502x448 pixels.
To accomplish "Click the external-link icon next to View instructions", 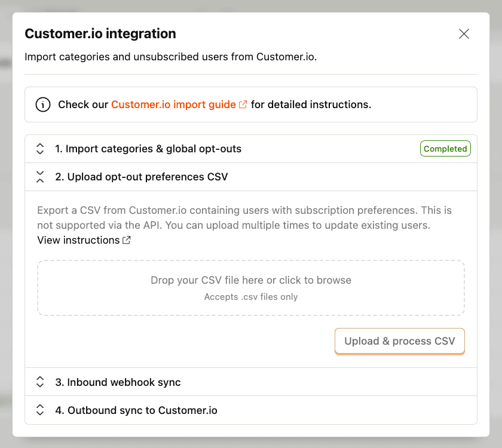I will coord(127,240).
